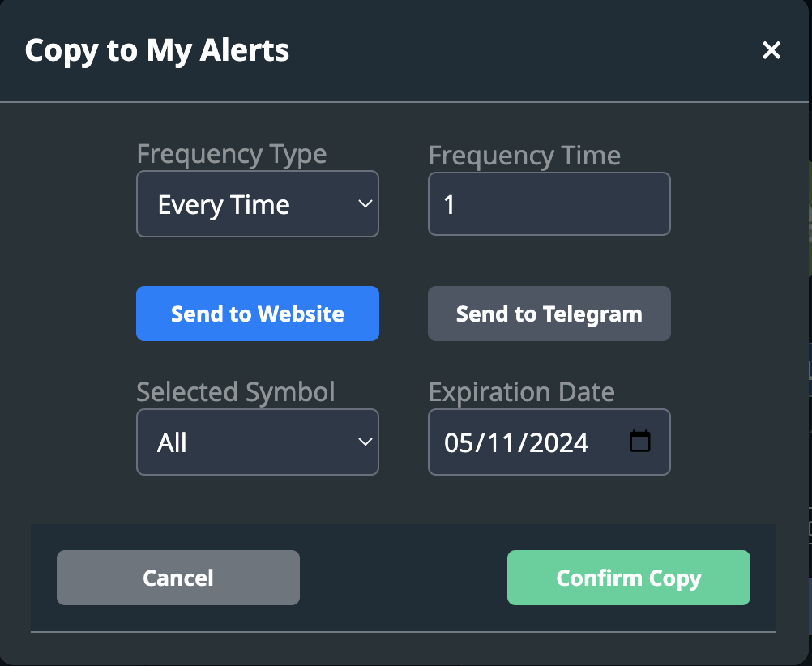Click the Selected Symbol label
This screenshot has height=666, width=812.
pos(235,392)
